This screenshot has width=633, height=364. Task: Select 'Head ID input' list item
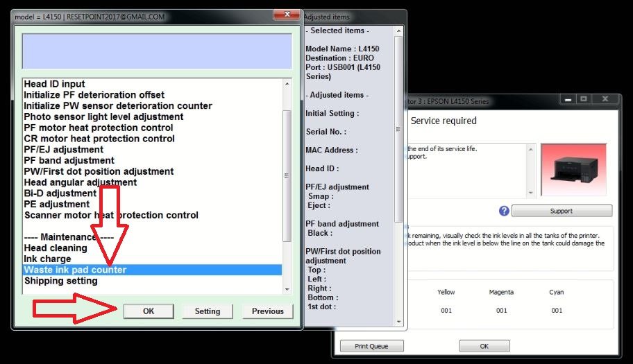click(x=55, y=84)
